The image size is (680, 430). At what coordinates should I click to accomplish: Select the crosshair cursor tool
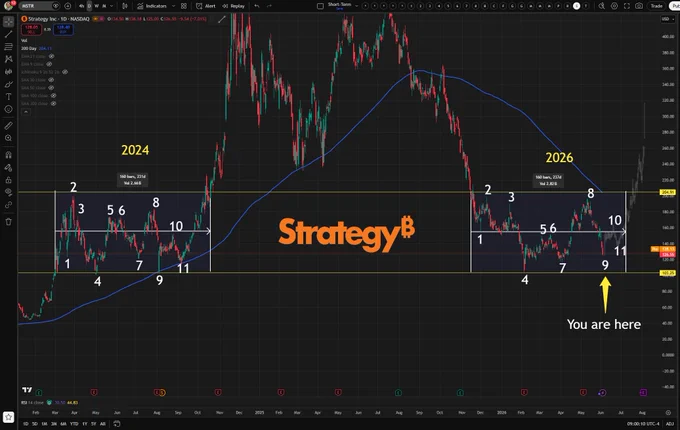point(8,21)
